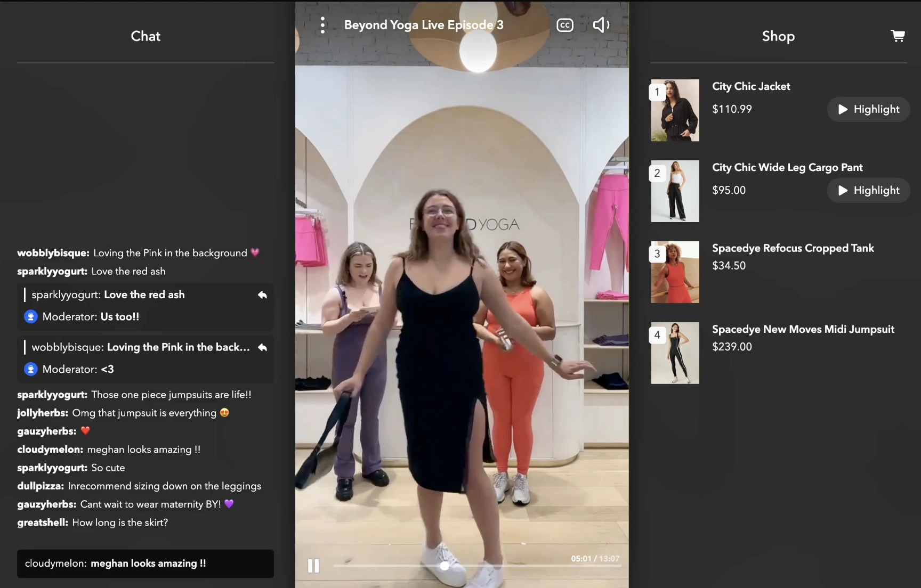Viewport: 921px width, 588px height.
Task: Pause the live video playback
Action: click(x=313, y=566)
